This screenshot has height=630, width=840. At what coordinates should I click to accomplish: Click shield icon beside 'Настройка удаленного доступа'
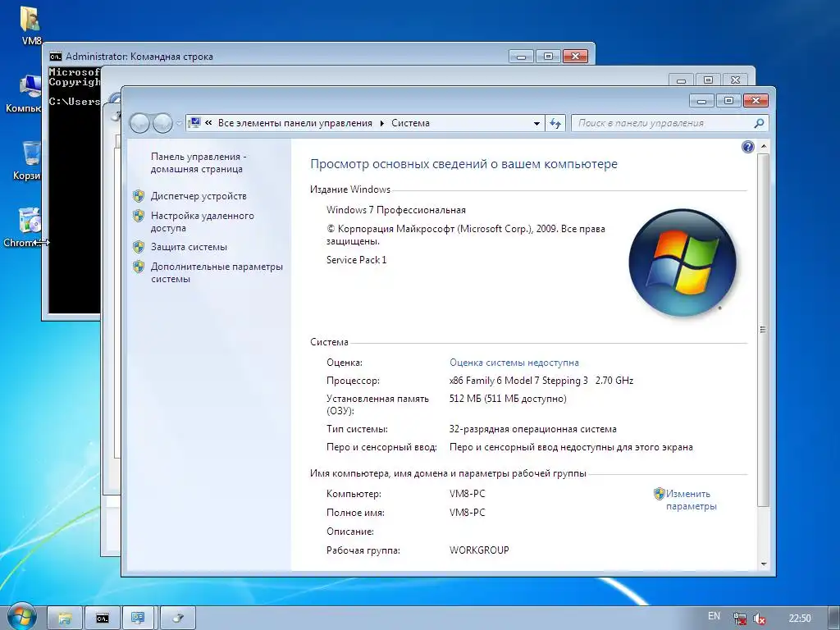pyautogui.click(x=139, y=216)
